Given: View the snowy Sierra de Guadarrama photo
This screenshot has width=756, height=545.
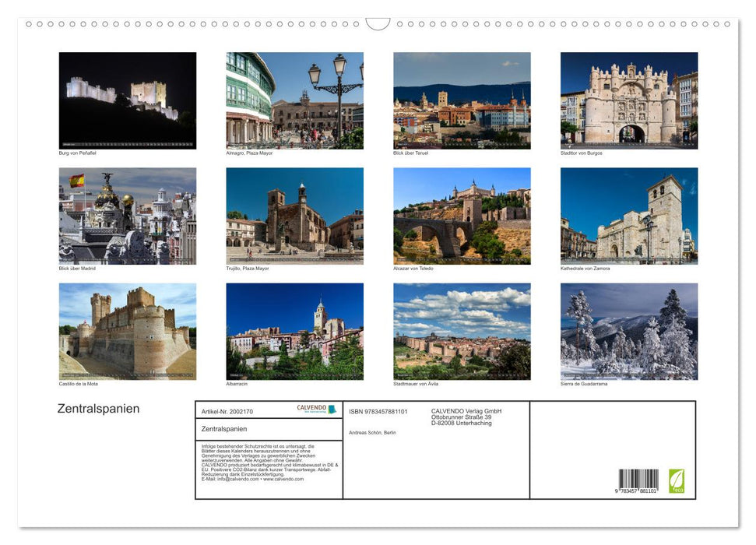Looking at the screenshot, I should tap(629, 332).
